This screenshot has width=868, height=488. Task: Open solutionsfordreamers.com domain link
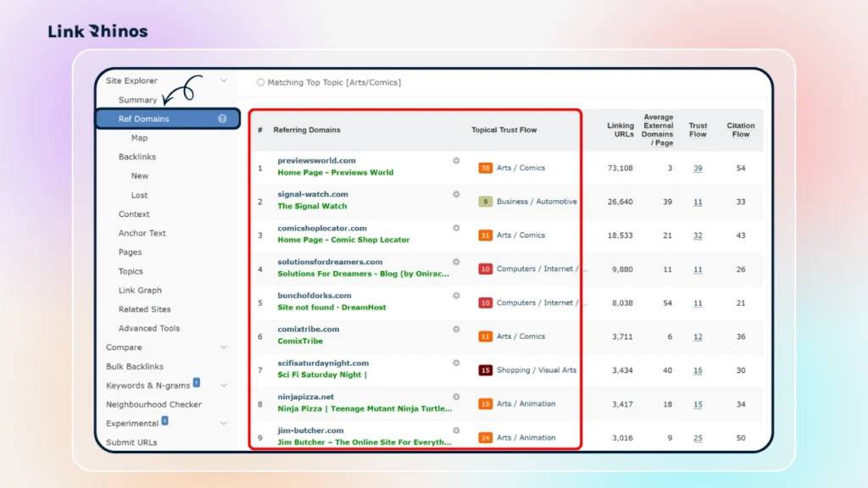(x=330, y=262)
